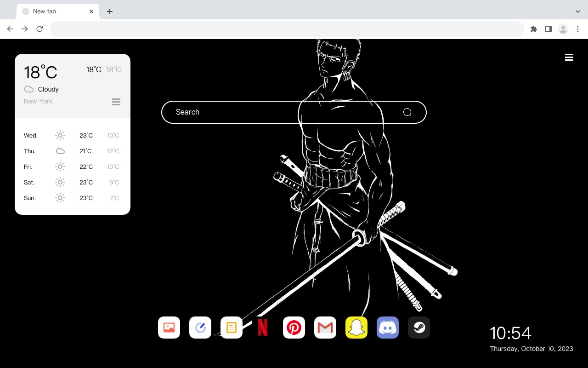This screenshot has width=588, height=368.
Task: Open the page hamburger menu at top right
Action: pos(569,57)
